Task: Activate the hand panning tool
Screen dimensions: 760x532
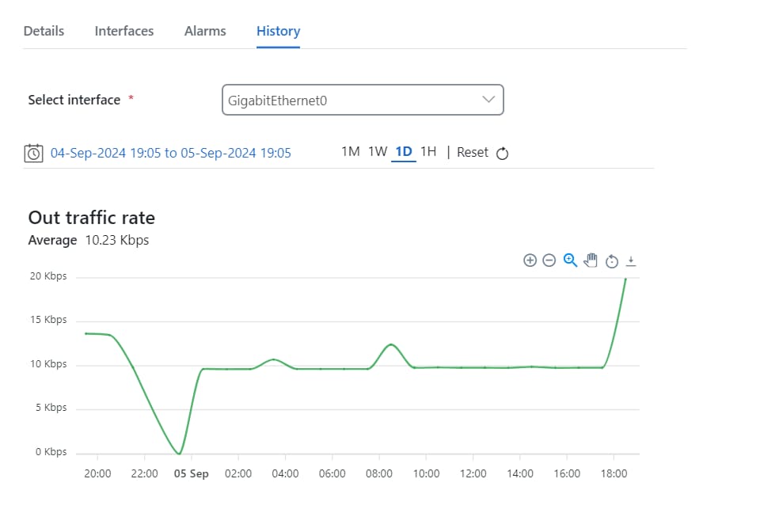Action: pos(591,260)
